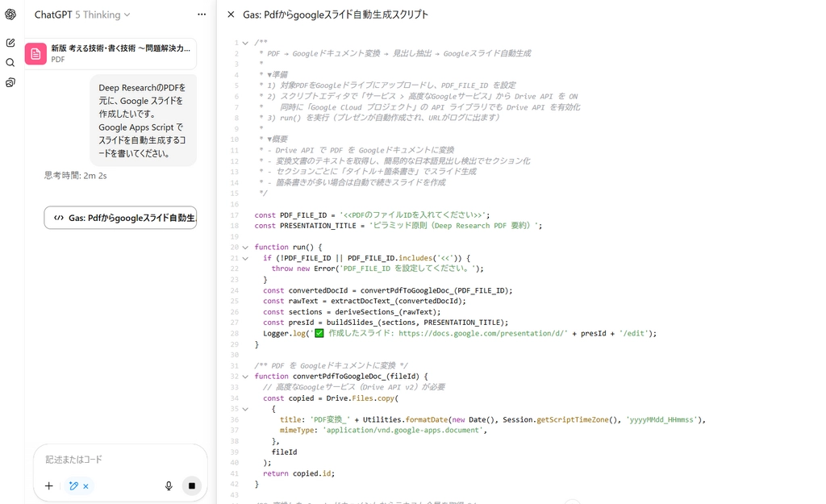The width and height of the screenshot is (826, 504).
Task: Click the comment about Drive API v2 at line 33
Action: click(x=354, y=387)
